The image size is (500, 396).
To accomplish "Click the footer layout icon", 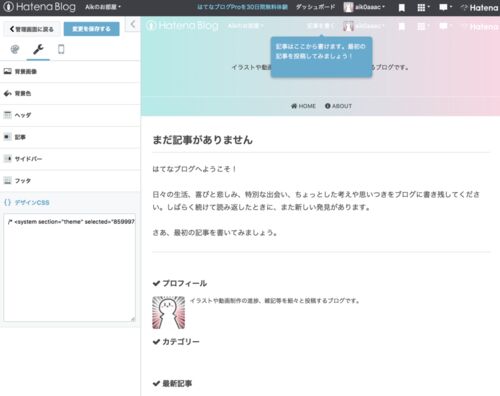I will coord(8,181).
